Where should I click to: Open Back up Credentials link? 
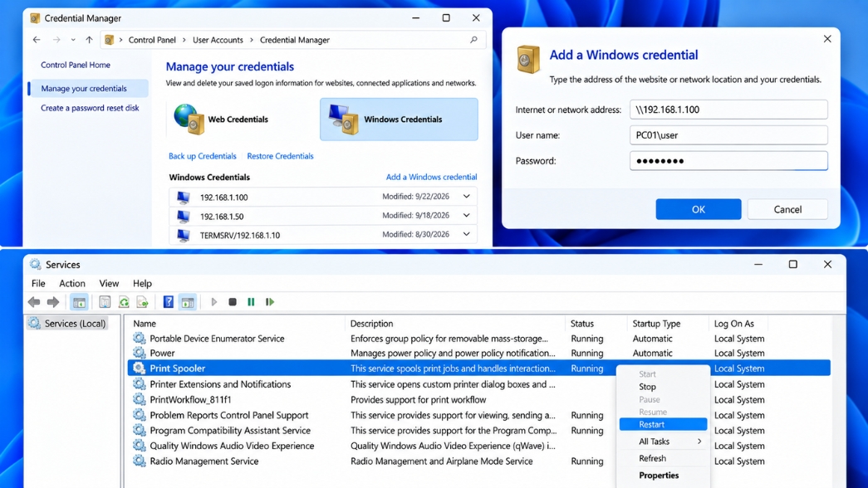[x=202, y=156]
